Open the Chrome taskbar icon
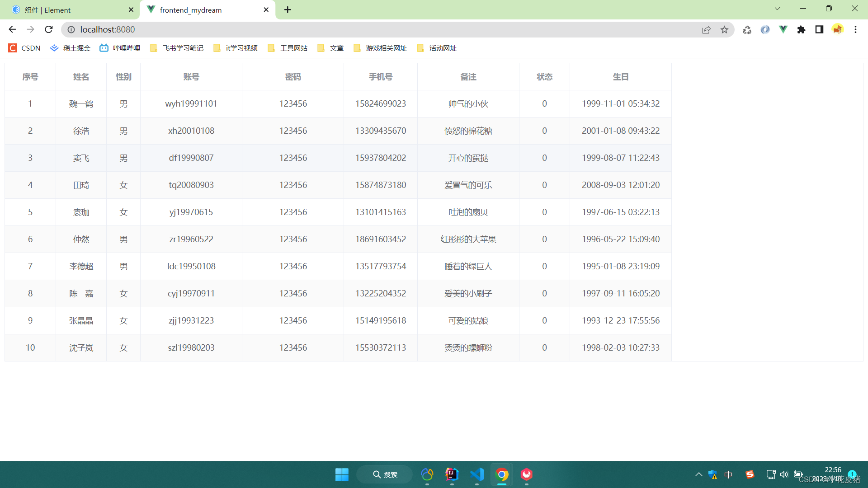Screen dimensions: 868x488 click(502, 474)
